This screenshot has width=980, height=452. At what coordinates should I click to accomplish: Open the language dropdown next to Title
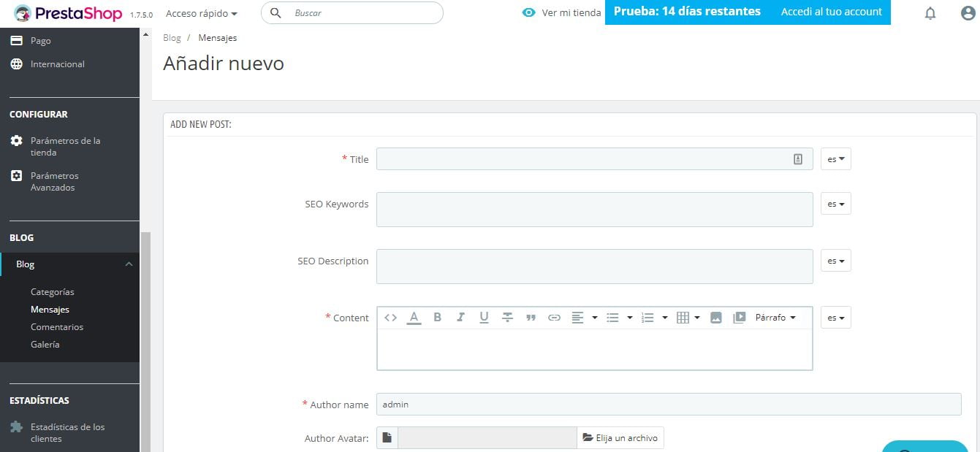click(x=835, y=158)
